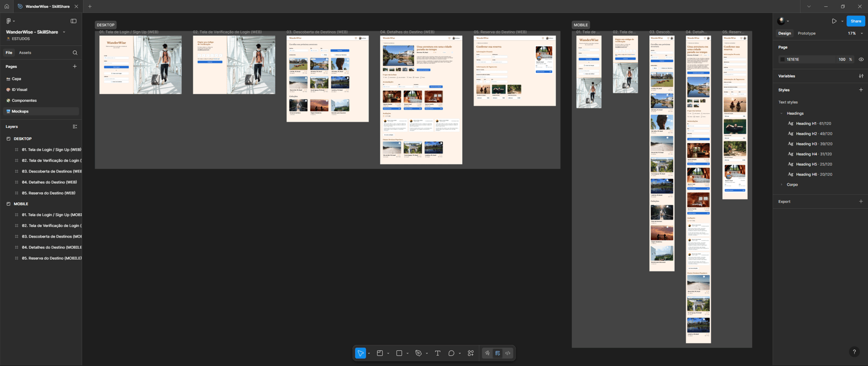Open comment tool options dropdown arrow

(459, 354)
